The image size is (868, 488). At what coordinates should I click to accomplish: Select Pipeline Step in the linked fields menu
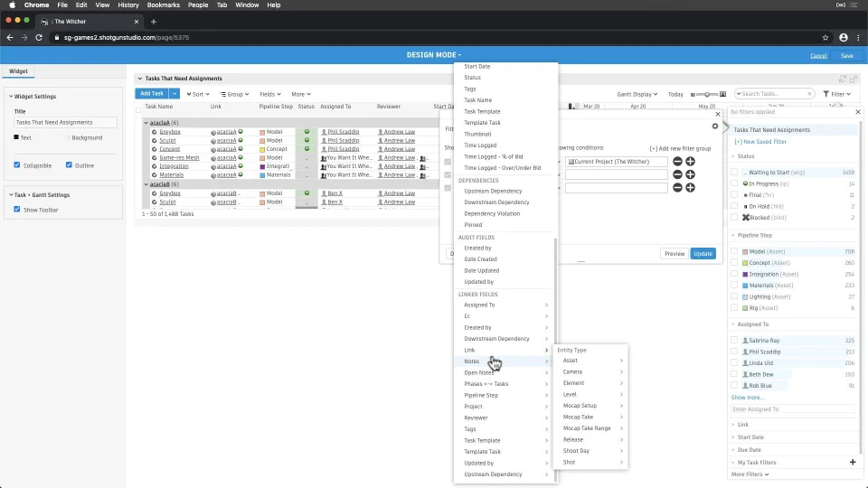point(481,395)
